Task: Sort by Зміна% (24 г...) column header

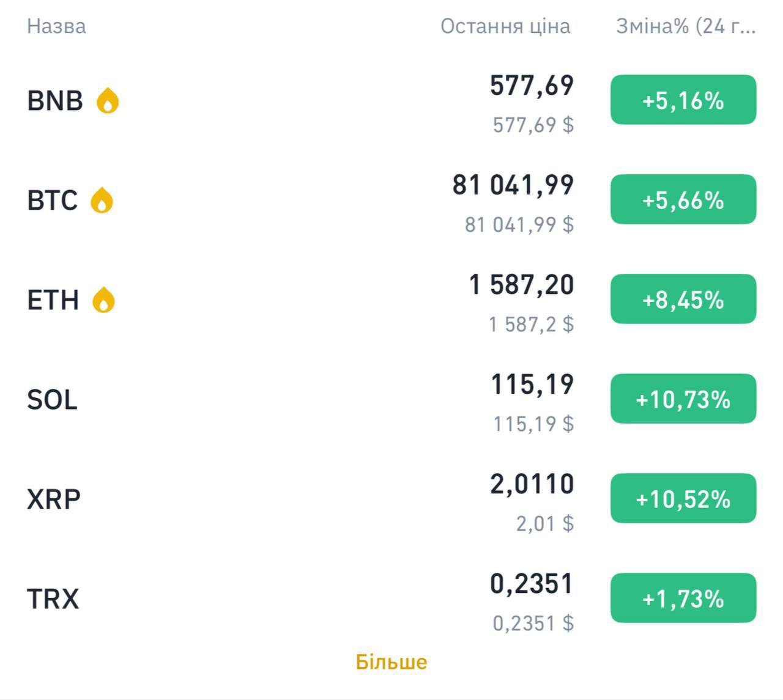Action: 685,26
